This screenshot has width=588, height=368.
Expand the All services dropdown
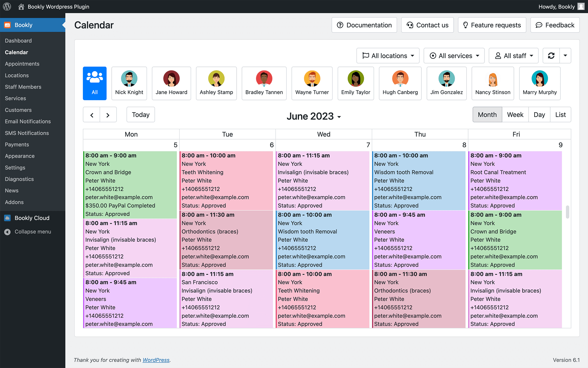point(454,56)
